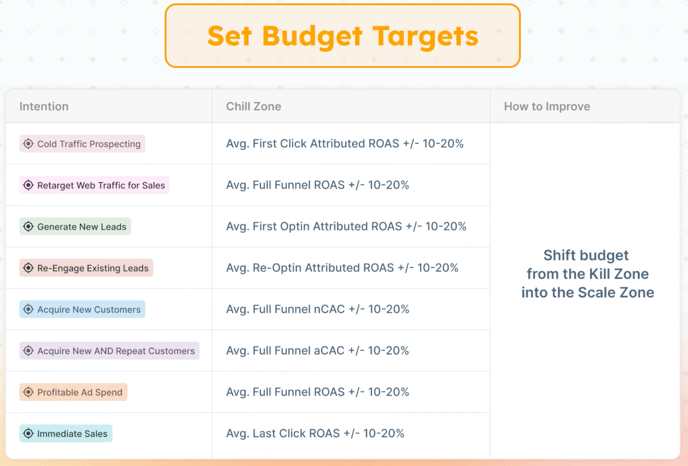Select the How to Improve column header
Screen dimensions: 688x466
[x=546, y=106]
